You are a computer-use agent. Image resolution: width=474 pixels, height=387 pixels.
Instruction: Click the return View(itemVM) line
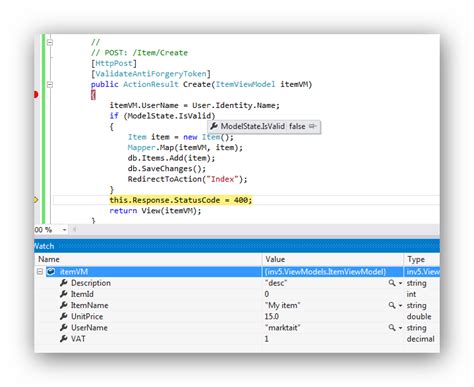(x=155, y=211)
